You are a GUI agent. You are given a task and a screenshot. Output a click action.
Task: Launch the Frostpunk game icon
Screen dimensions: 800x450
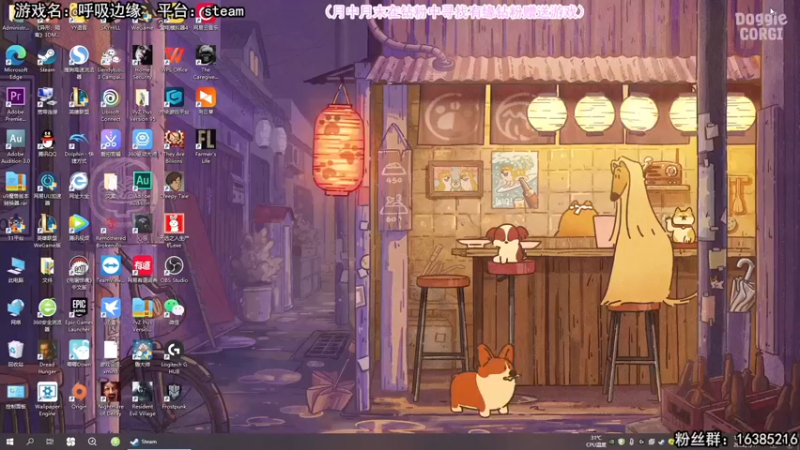click(174, 396)
